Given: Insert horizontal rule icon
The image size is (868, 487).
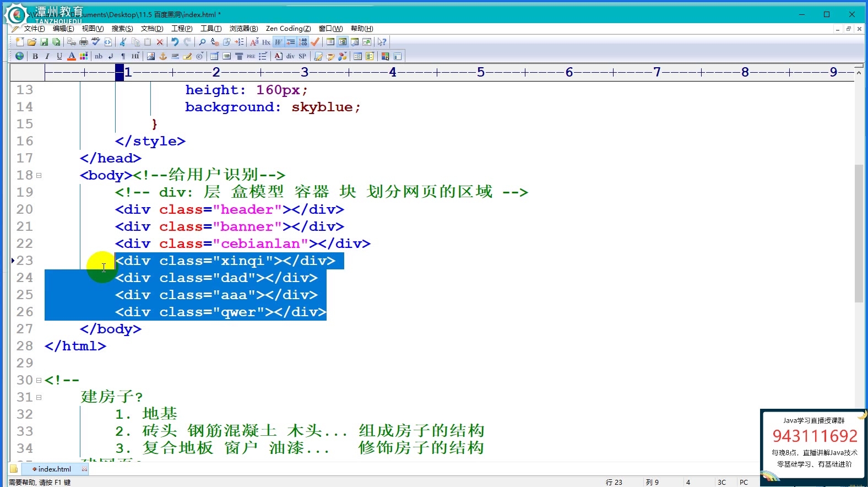Looking at the screenshot, I should pos(175,56).
